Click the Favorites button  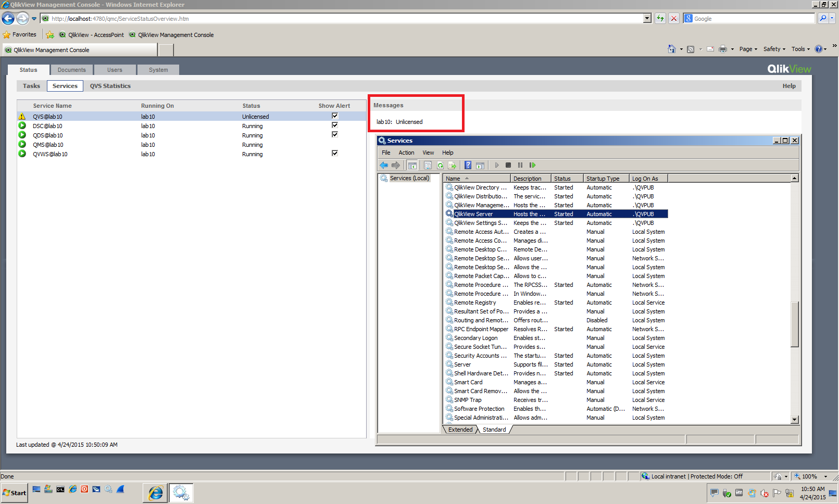(x=20, y=35)
